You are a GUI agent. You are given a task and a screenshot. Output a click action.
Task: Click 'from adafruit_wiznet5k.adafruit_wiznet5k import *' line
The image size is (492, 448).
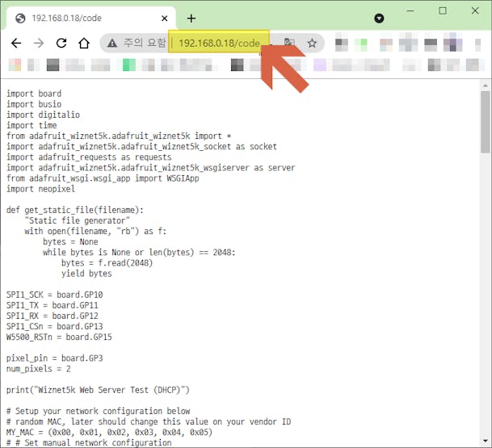coord(119,136)
